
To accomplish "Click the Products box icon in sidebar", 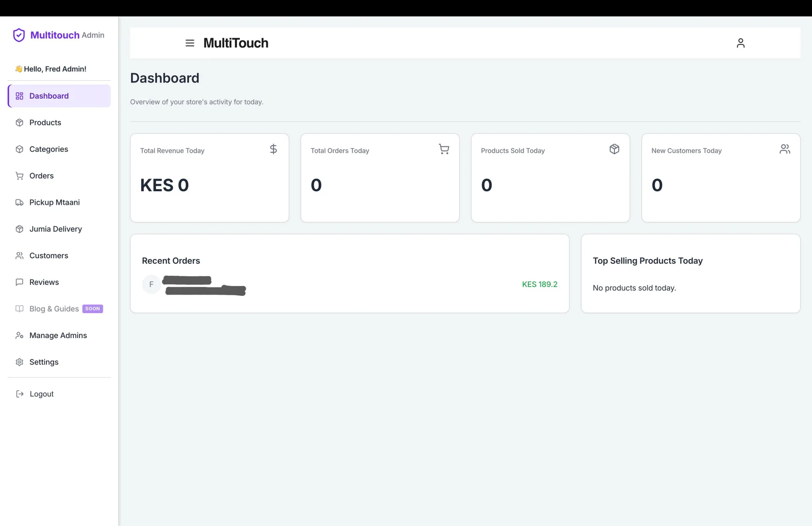I will [x=19, y=123].
